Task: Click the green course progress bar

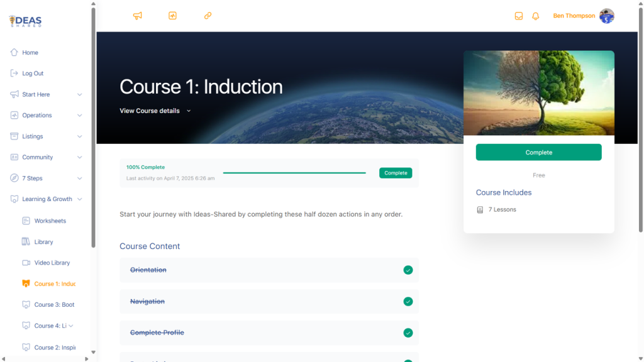Action: click(294, 173)
